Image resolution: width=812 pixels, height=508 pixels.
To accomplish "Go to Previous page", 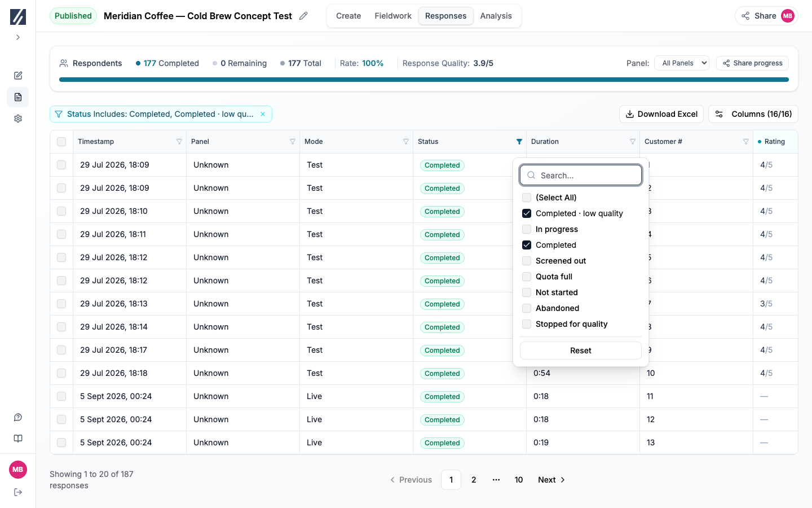I will [411, 480].
